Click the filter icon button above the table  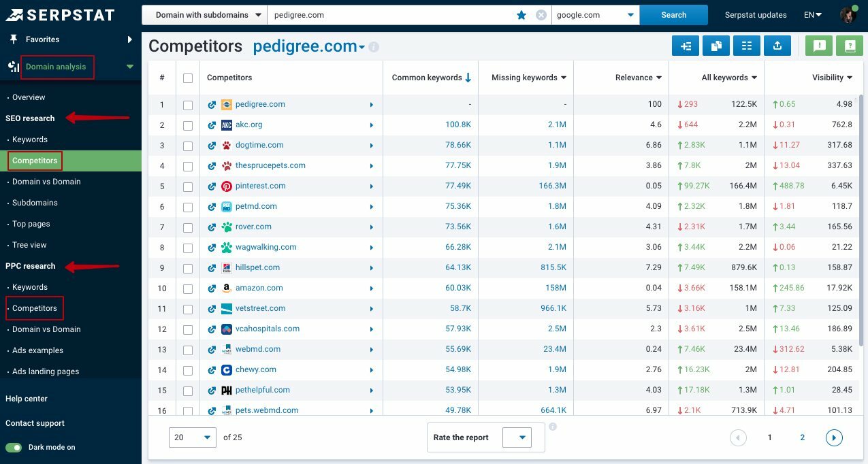coord(686,46)
